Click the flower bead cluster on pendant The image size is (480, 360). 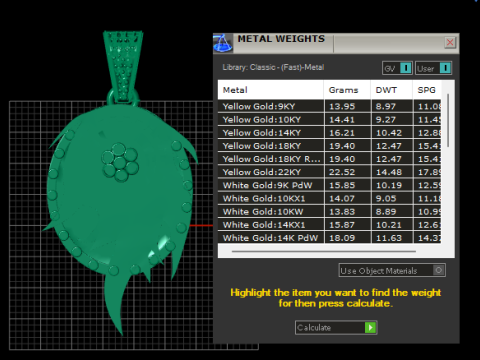tap(120, 162)
